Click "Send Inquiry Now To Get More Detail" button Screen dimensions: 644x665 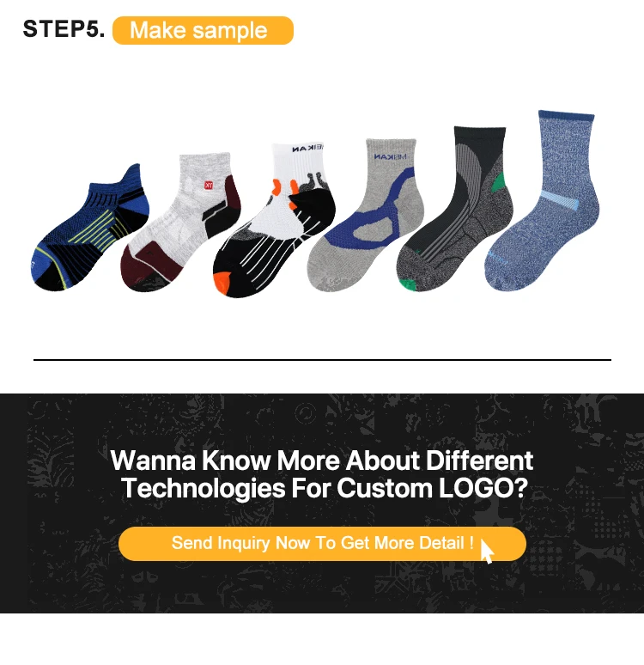(x=322, y=544)
